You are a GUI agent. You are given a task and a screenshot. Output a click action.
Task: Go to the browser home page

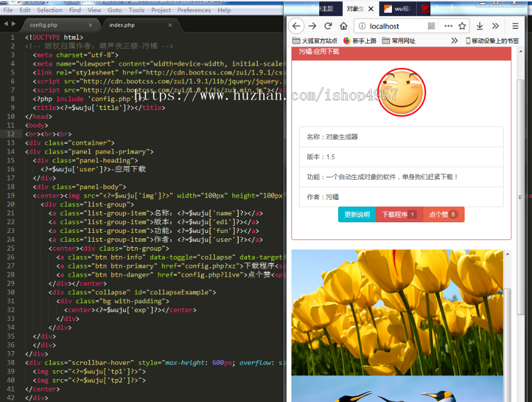click(x=343, y=26)
